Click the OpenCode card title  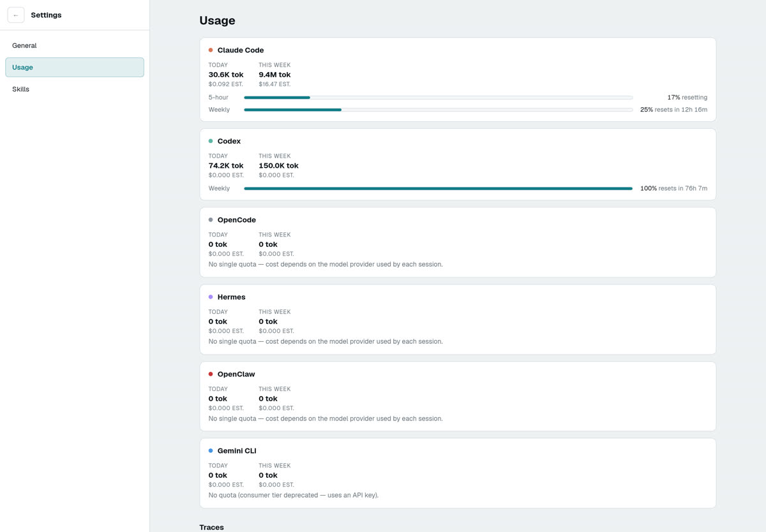click(237, 219)
